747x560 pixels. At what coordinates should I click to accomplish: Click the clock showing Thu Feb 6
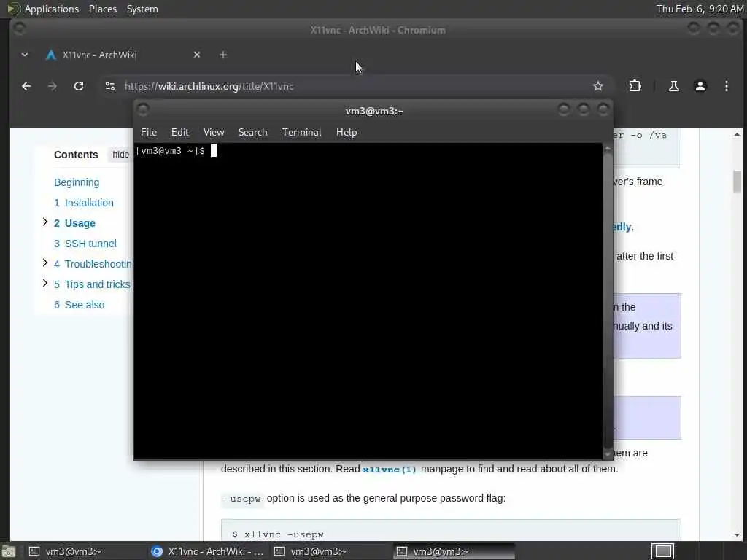point(699,9)
